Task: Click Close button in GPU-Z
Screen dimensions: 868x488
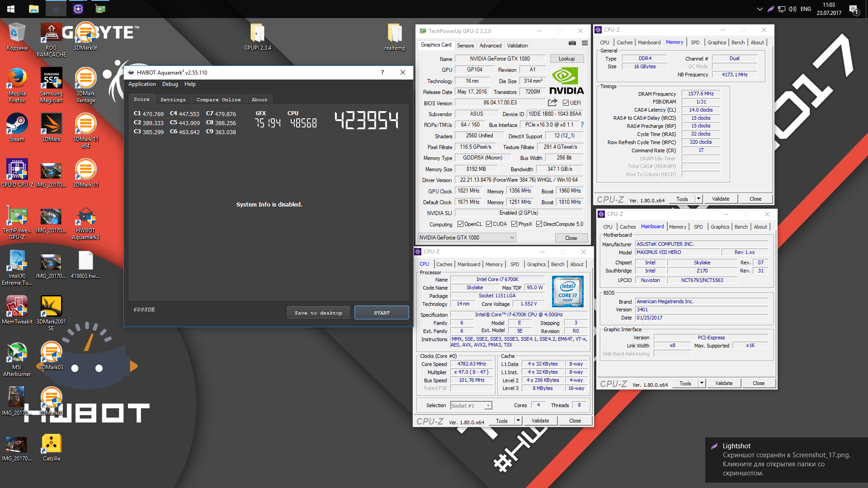Action: click(571, 238)
